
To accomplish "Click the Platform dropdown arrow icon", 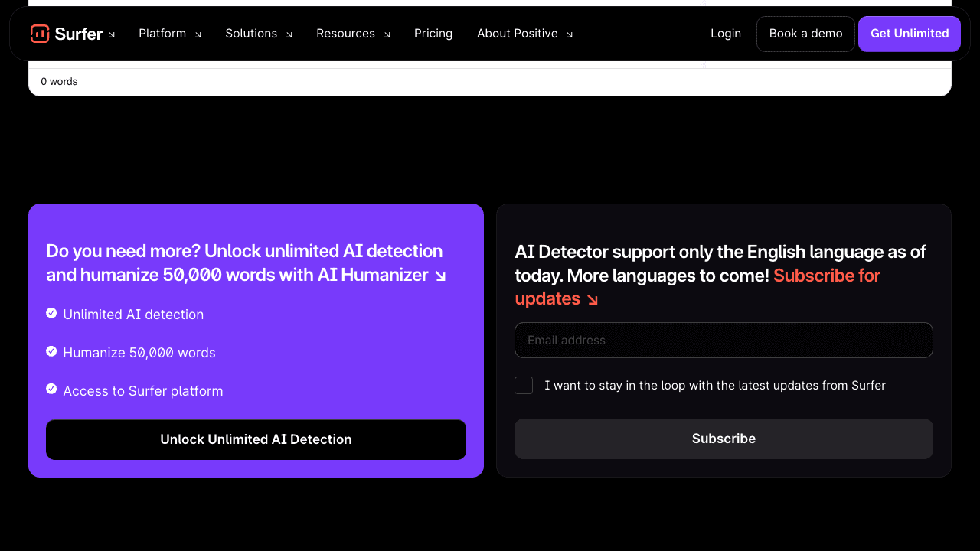I will (x=198, y=34).
